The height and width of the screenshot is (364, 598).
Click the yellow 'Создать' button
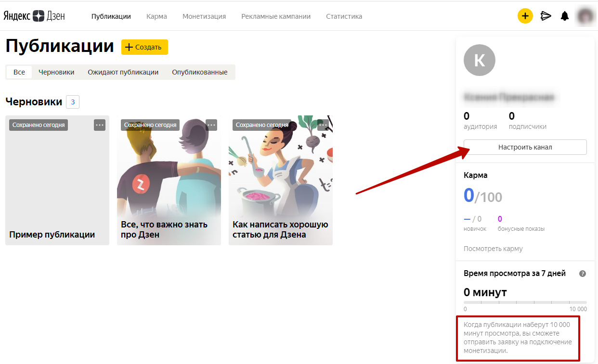(x=144, y=47)
